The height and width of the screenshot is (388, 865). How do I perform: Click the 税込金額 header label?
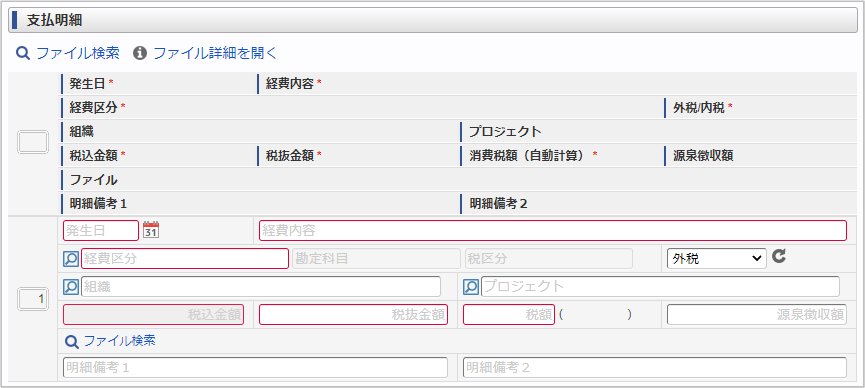93,156
